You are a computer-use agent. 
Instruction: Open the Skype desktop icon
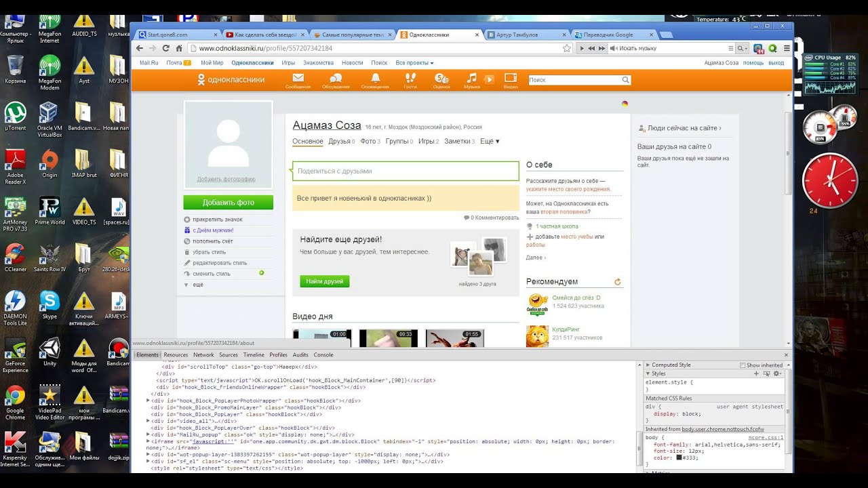[50, 305]
